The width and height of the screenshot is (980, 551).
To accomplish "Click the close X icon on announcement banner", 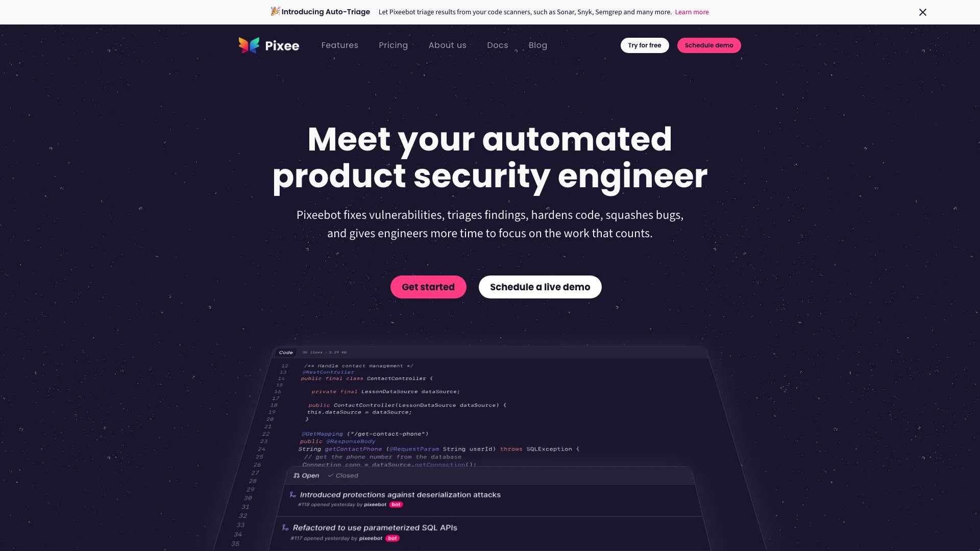I will pyautogui.click(x=923, y=12).
